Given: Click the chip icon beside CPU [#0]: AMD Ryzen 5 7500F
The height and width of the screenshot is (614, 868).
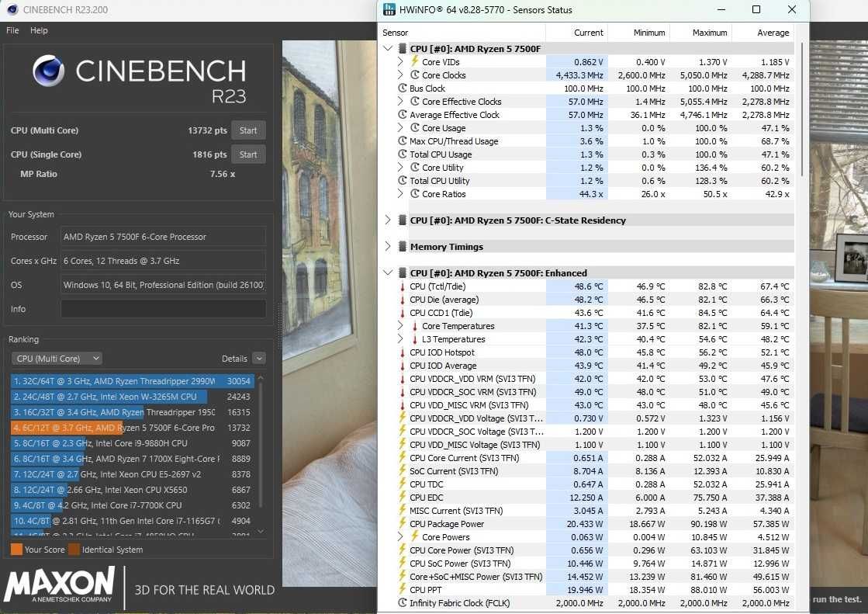Looking at the screenshot, I should click(x=403, y=49).
